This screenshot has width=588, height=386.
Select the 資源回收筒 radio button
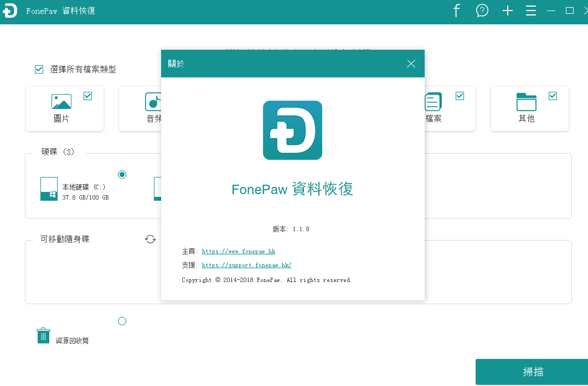point(122,321)
